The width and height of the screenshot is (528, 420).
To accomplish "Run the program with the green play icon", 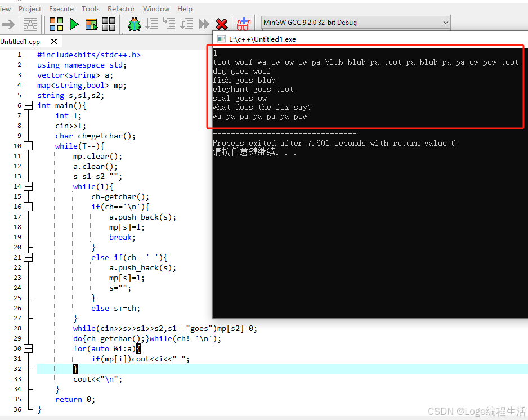I will pos(74,24).
